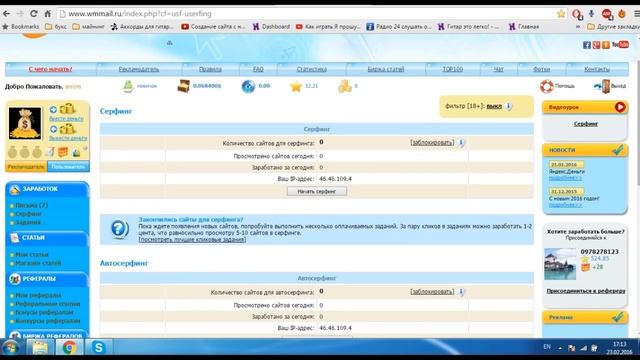Click the blue round 0.00 icon

(x=248, y=87)
